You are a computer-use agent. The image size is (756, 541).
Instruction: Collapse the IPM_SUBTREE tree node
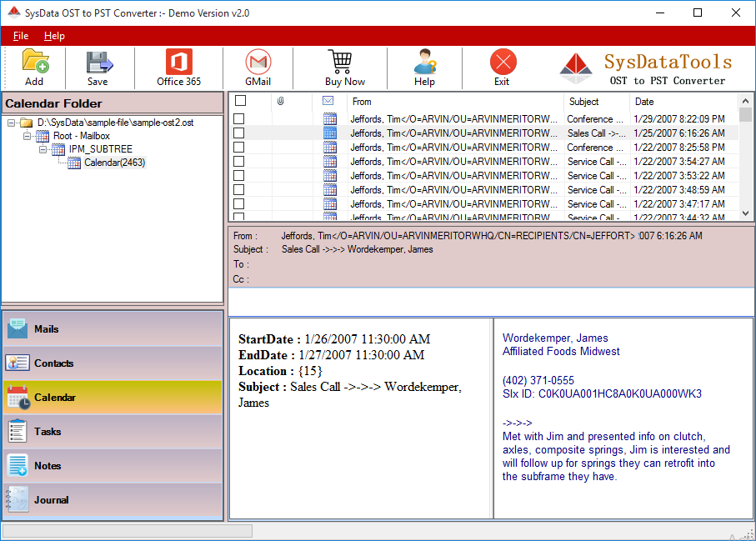pyautogui.click(x=43, y=149)
